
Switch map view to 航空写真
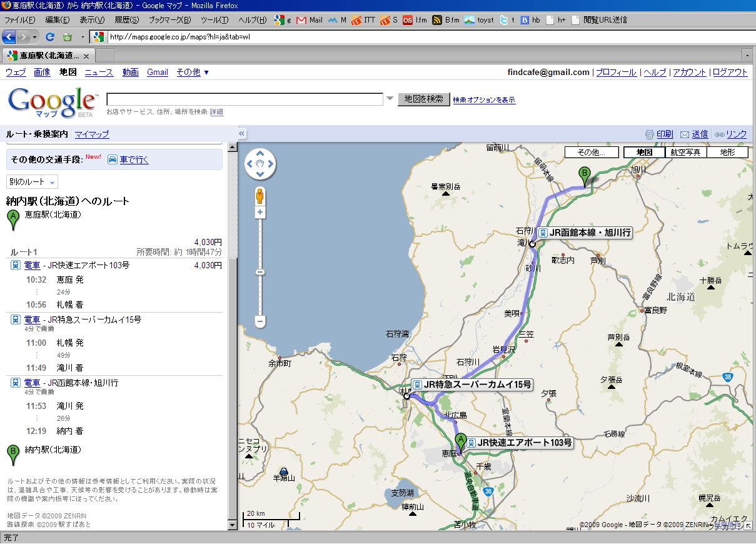(x=686, y=152)
